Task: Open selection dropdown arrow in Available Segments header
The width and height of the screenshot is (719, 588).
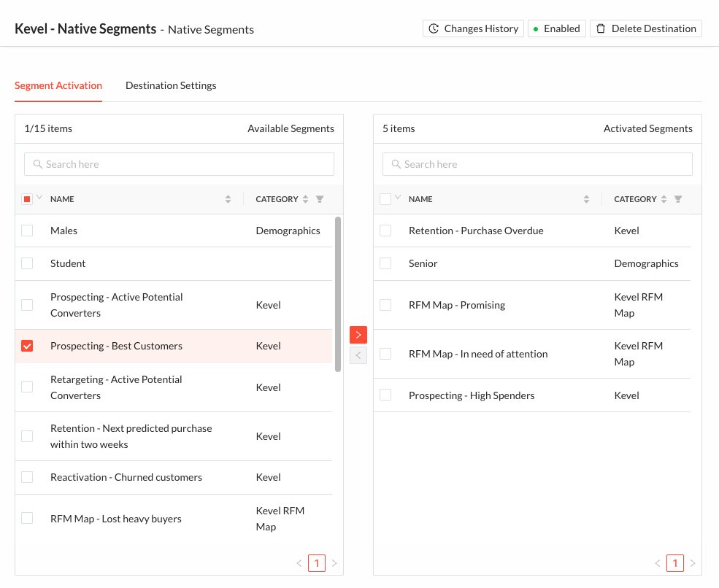Action: 39,197
